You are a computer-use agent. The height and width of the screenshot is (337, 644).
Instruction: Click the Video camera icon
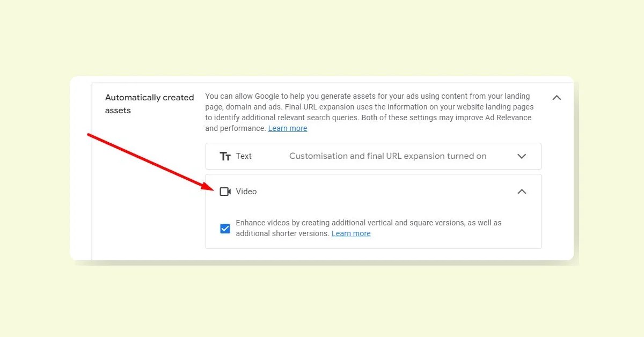coord(225,192)
